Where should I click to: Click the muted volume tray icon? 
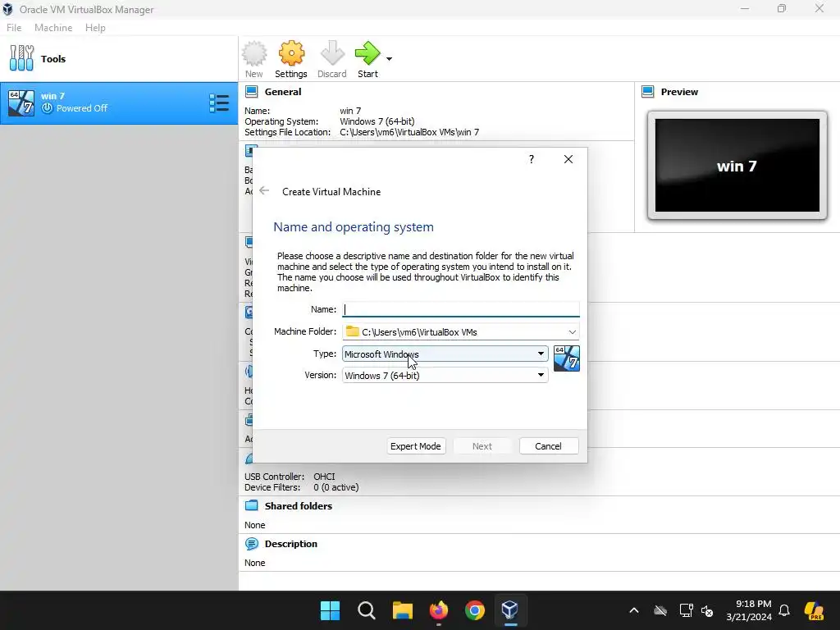(x=707, y=610)
